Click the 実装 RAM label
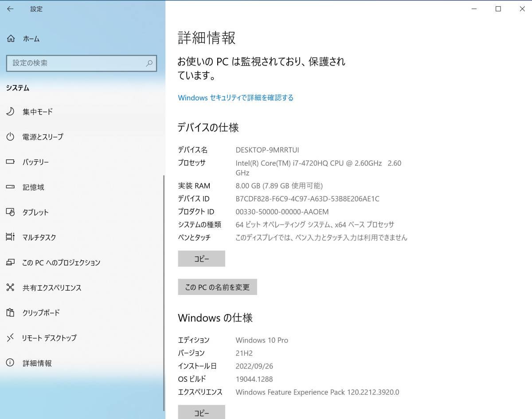Screen dimensions: 532x419 tap(194, 186)
